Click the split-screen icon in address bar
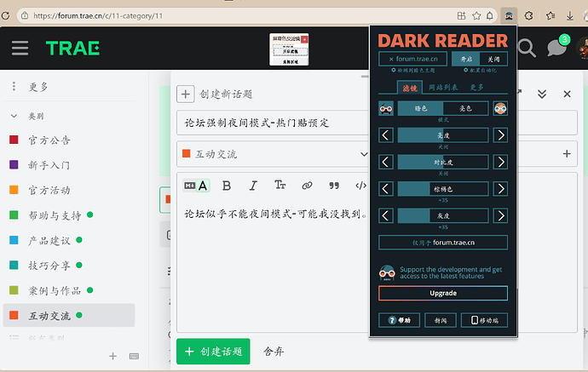This screenshot has height=372, width=588. (462, 15)
